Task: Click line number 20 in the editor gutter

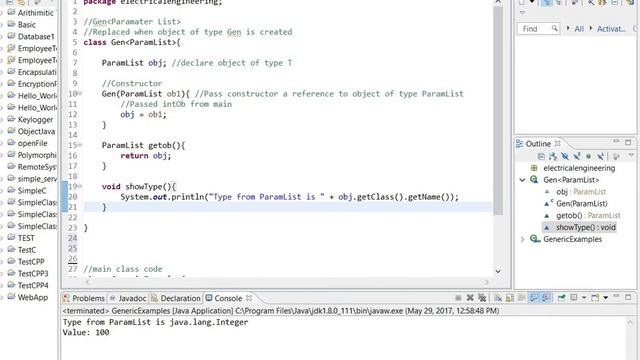Action: tap(73, 197)
